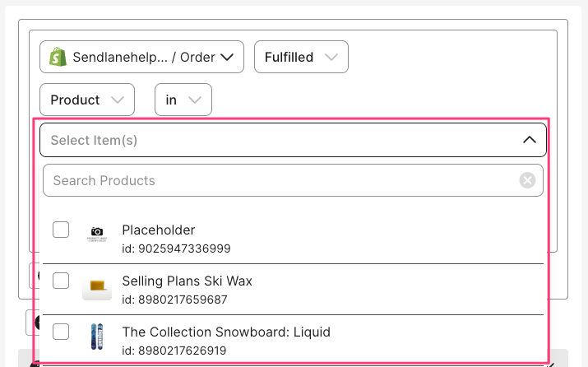Focus the Search Products input field
This screenshot has width=588, height=367.
click(x=280, y=180)
